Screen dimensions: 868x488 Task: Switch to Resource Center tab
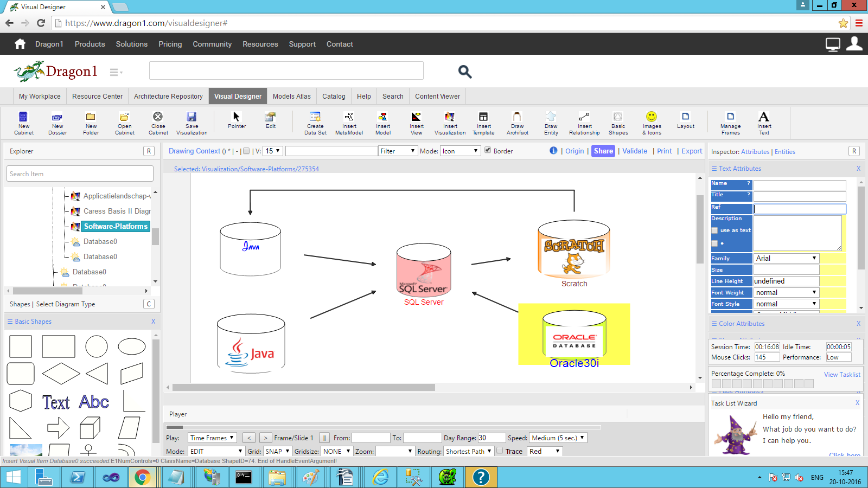pyautogui.click(x=98, y=96)
